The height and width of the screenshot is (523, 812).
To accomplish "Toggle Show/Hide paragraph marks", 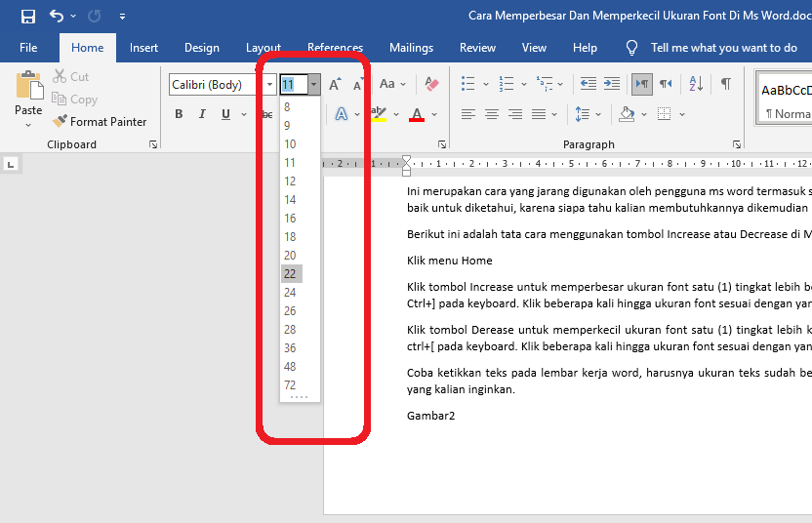I will (x=726, y=83).
